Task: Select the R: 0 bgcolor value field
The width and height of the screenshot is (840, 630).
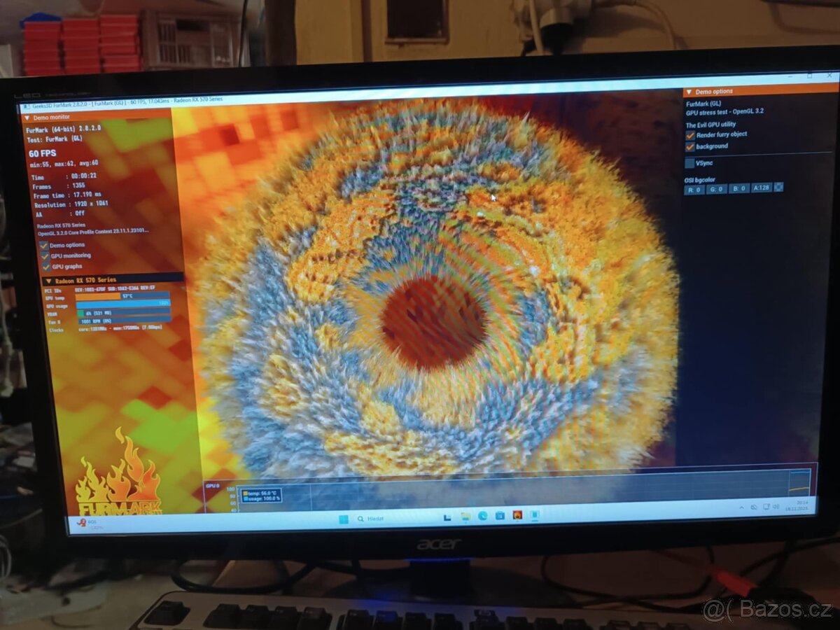Action: point(694,188)
